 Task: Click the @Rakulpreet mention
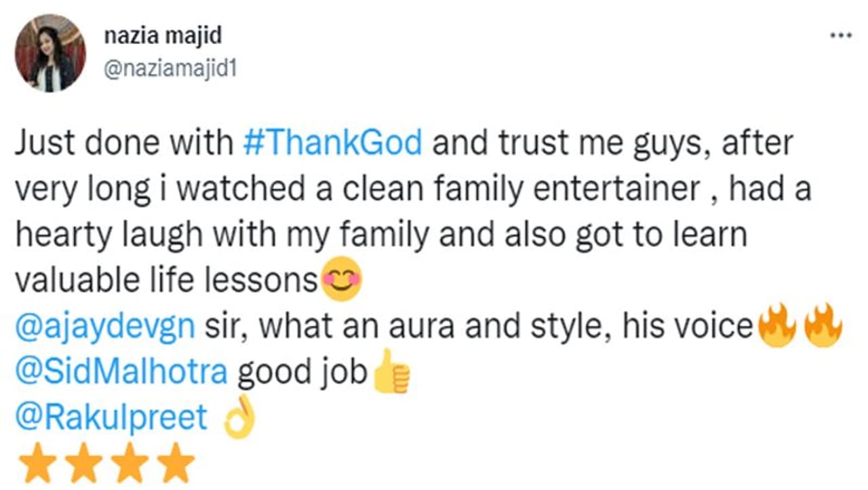pyautogui.click(x=111, y=418)
